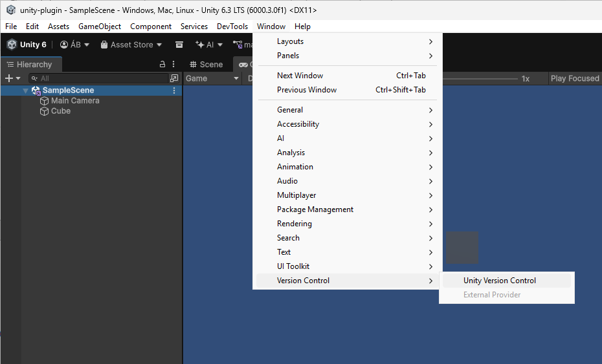Viewport: 602px width, 364px height.
Task: Click the Unity 6 logo icon
Action: [x=12, y=45]
